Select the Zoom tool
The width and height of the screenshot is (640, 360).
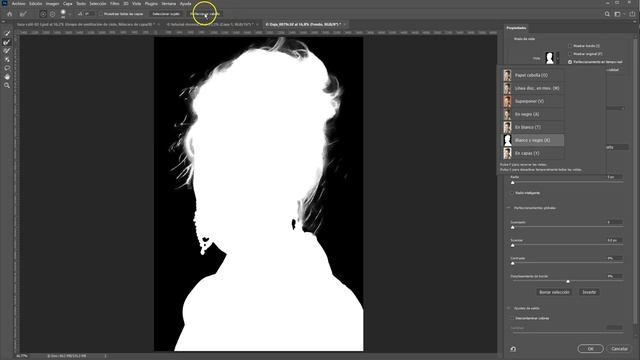pyautogui.click(x=7, y=85)
